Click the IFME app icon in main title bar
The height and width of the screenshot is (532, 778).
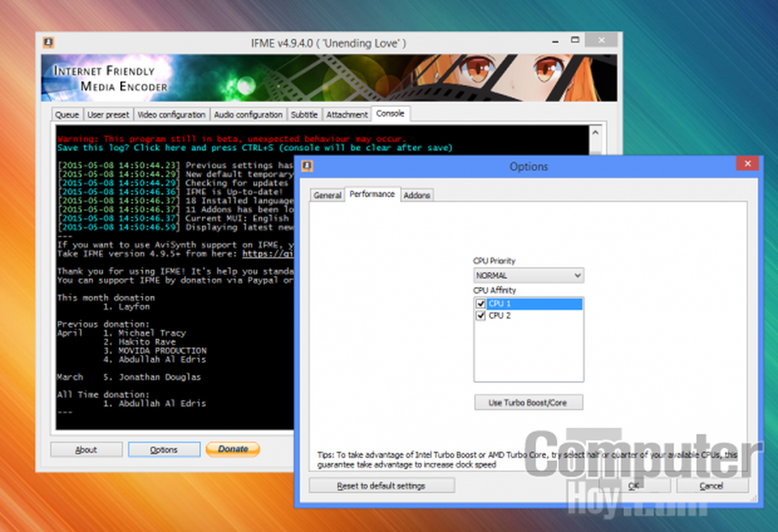click(49, 43)
